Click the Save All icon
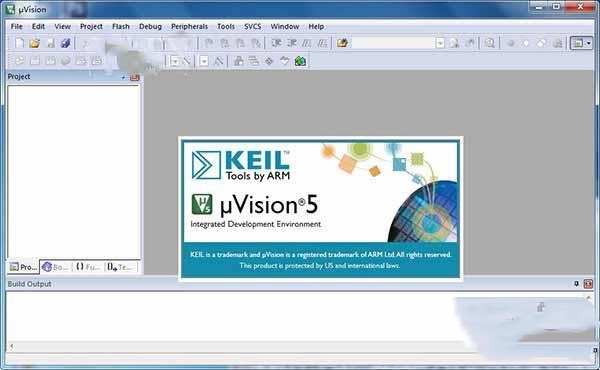Viewport: 600px width, 370px height. pos(65,43)
